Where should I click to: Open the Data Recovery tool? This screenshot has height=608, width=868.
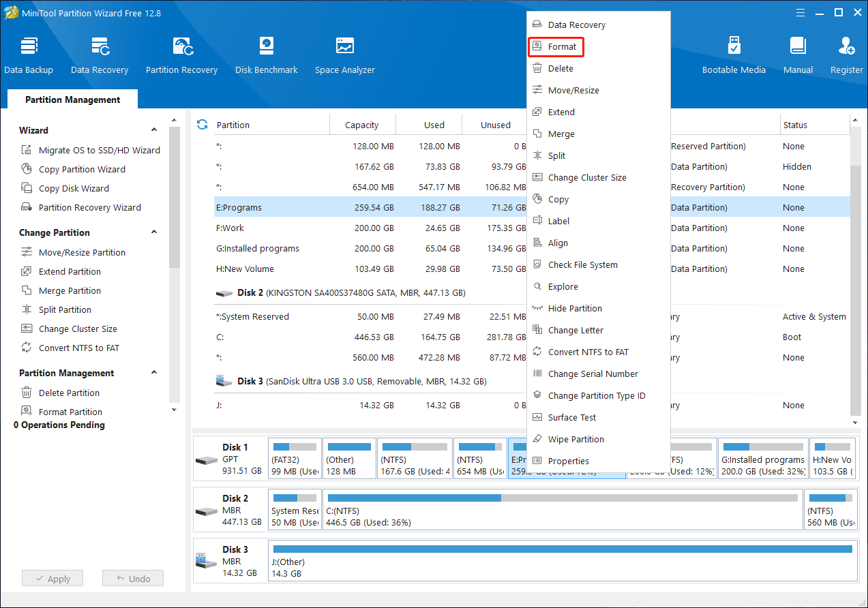point(100,53)
